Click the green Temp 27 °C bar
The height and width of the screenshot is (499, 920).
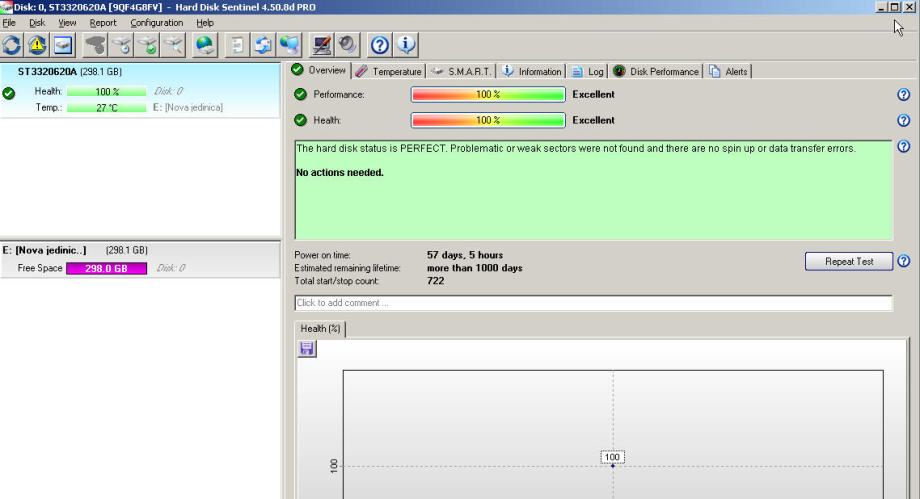pos(107,108)
